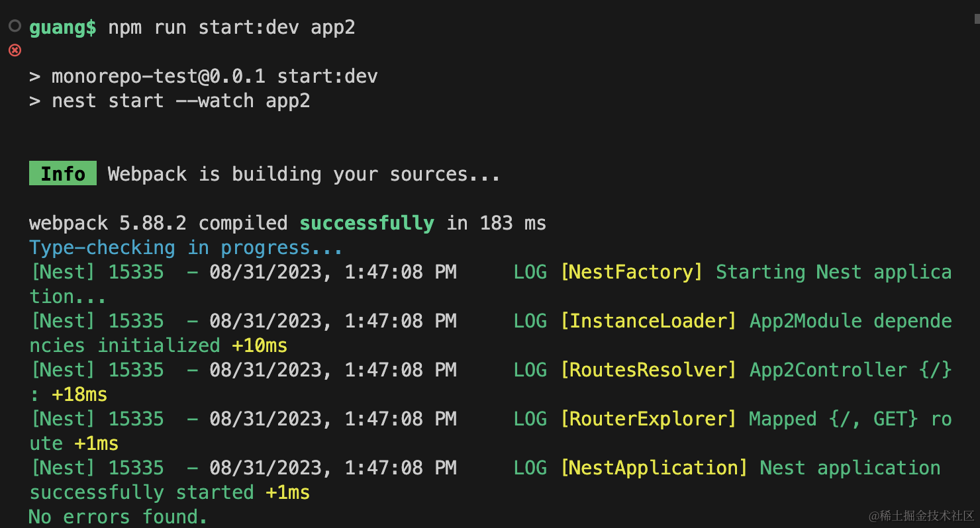The width and height of the screenshot is (980, 528).
Task: Click the green Info badge
Action: (x=63, y=174)
